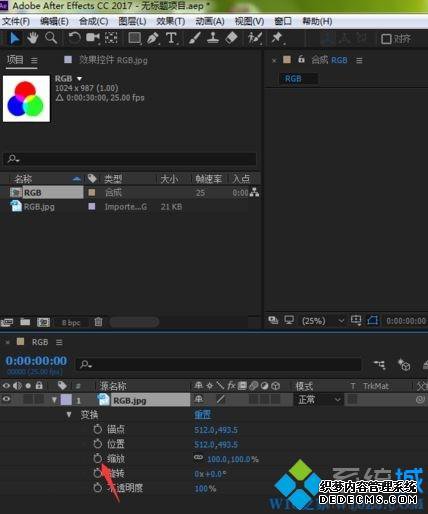This screenshot has height=514, width=428.
Task: Click composition mini-flowchart icon in timeline
Action: tap(380, 365)
